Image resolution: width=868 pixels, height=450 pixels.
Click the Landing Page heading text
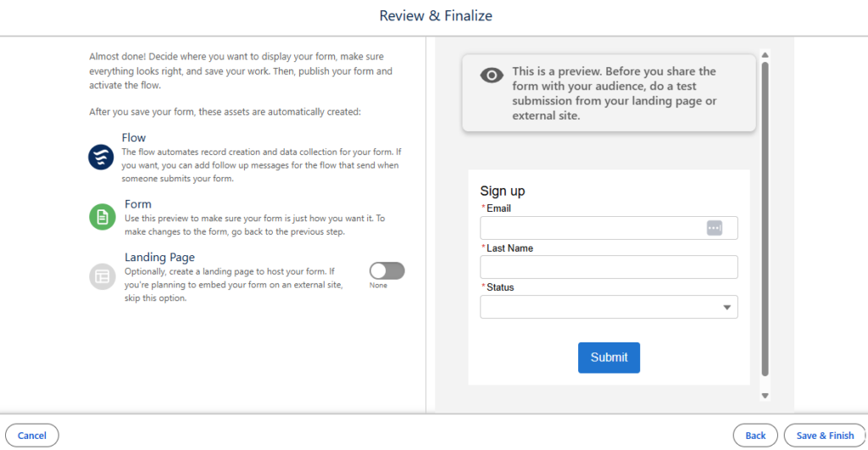click(x=159, y=258)
